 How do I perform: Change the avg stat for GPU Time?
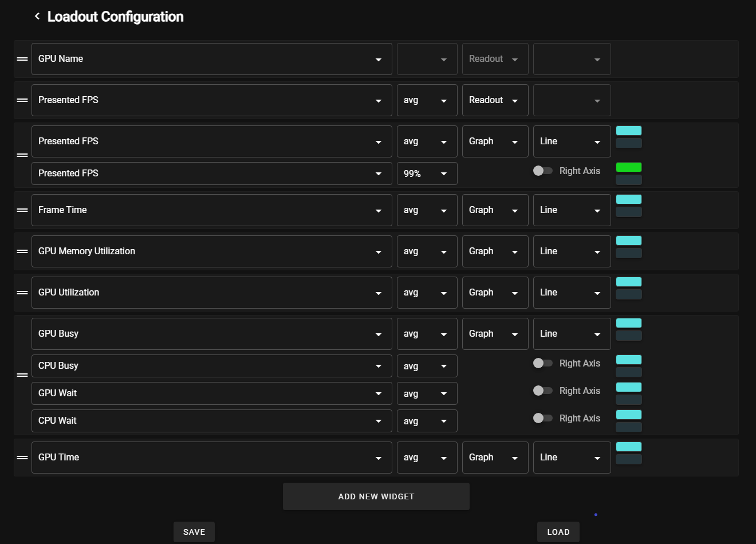(427, 458)
